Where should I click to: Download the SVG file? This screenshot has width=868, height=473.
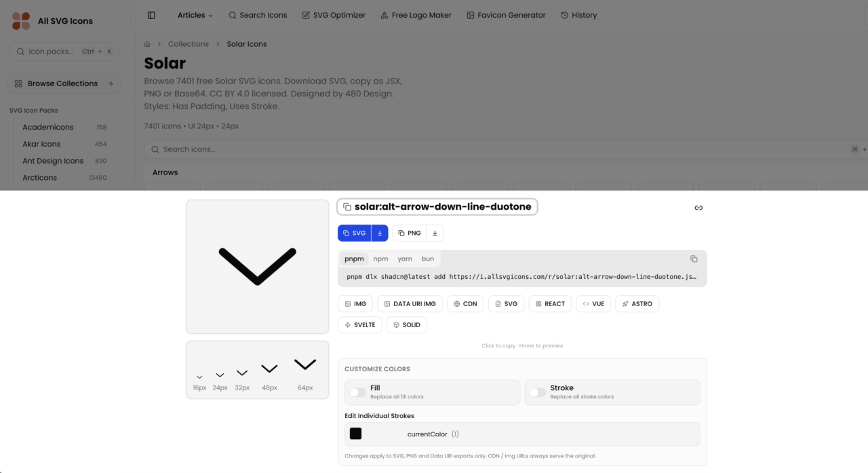point(380,233)
